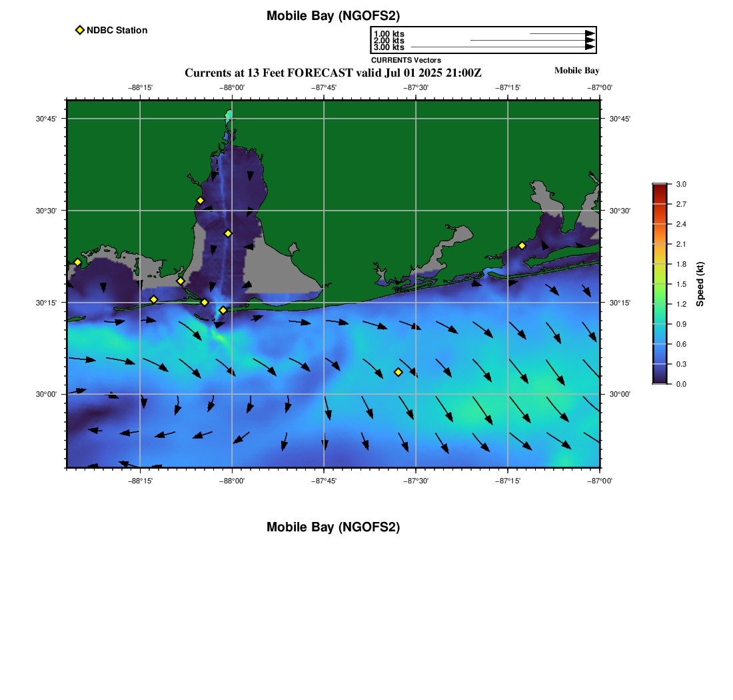This screenshot has width=733, height=700.
Task: Click the NDBC Station legend diamond icon
Action: point(80,30)
